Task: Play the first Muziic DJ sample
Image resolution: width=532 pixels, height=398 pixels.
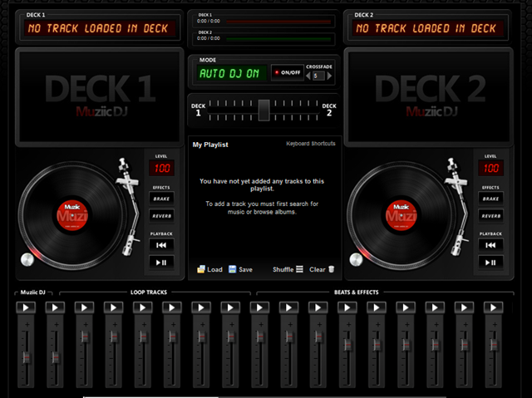Action: (x=26, y=307)
